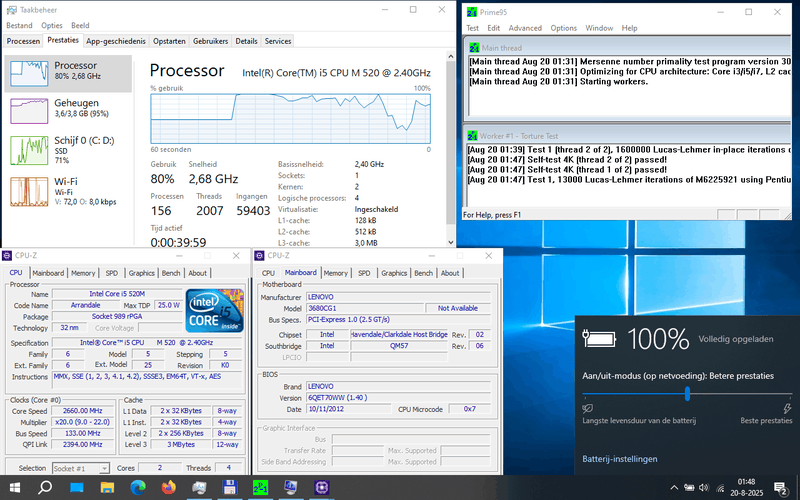Click the Wi-Fi network tray icon

coord(720,488)
